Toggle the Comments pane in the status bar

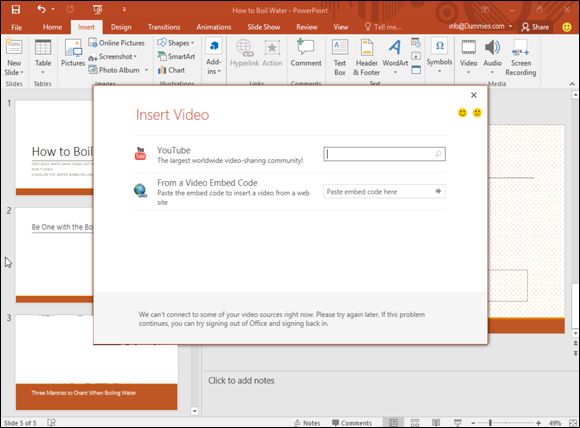(x=351, y=423)
